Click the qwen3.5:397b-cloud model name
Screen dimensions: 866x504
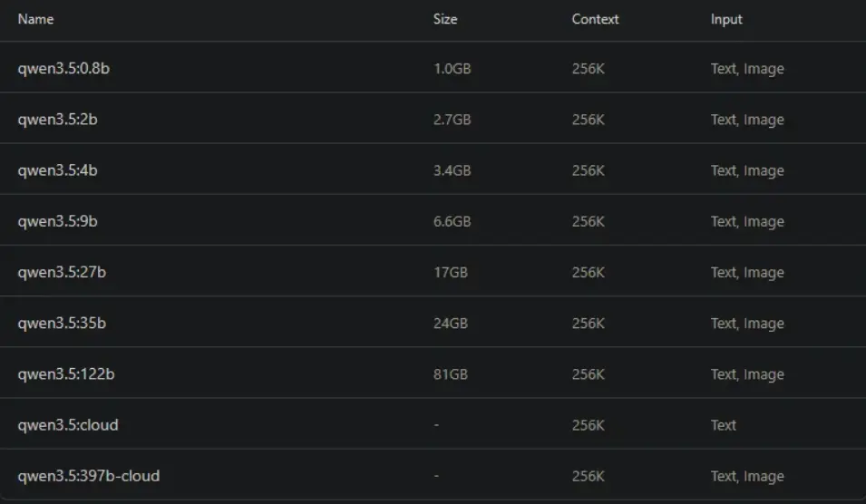tap(89, 476)
